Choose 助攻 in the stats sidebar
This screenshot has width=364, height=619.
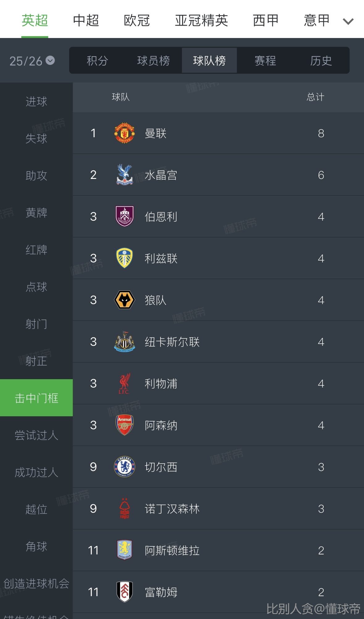36,176
